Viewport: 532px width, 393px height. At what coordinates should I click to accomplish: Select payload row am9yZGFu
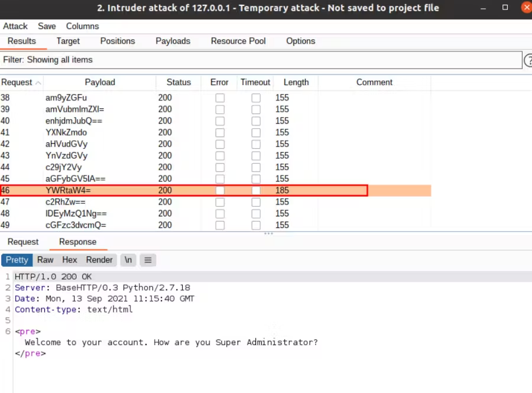click(x=215, y=98)
